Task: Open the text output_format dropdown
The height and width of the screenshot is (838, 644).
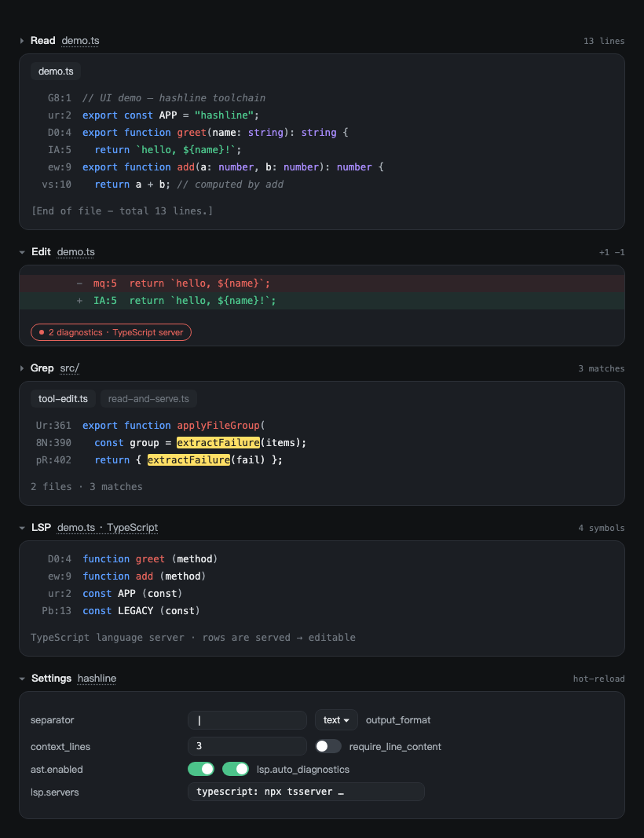Action: (x=336, y=720)
